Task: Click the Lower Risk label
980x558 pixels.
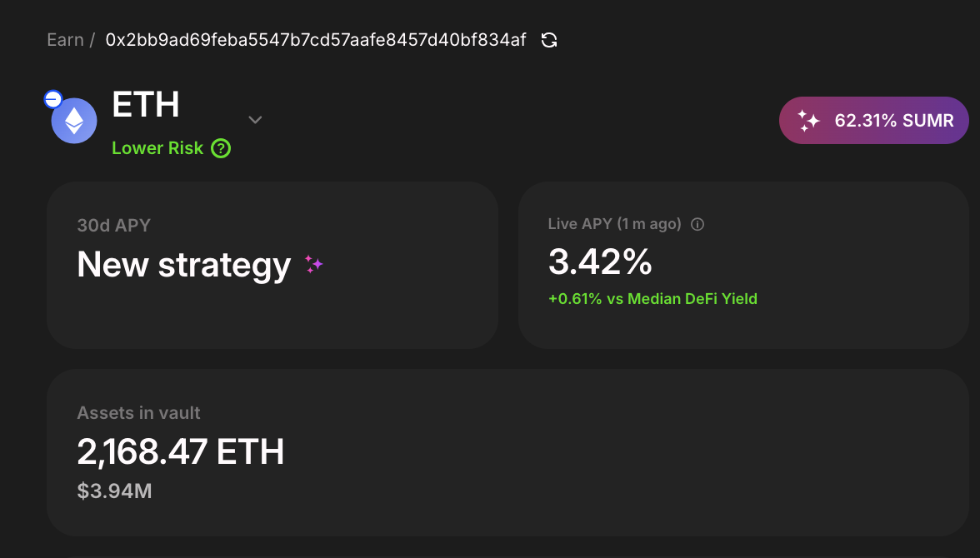Action: point(157,148)
